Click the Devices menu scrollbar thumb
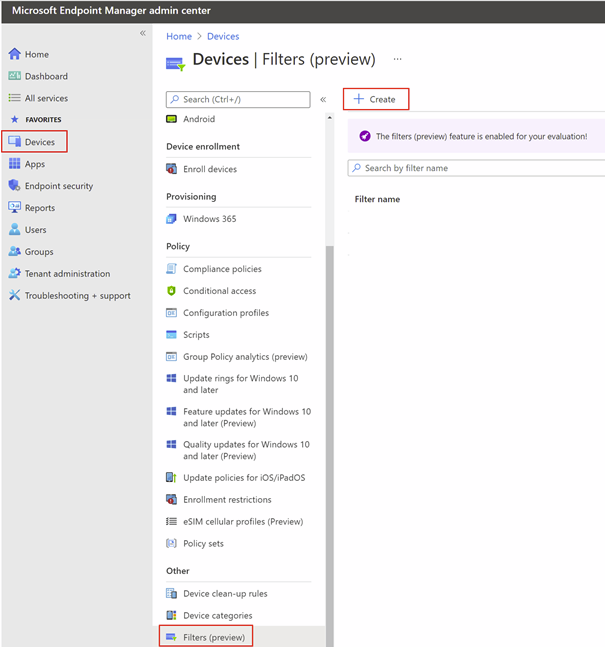The image size is (605, 647). coord(329,446)
